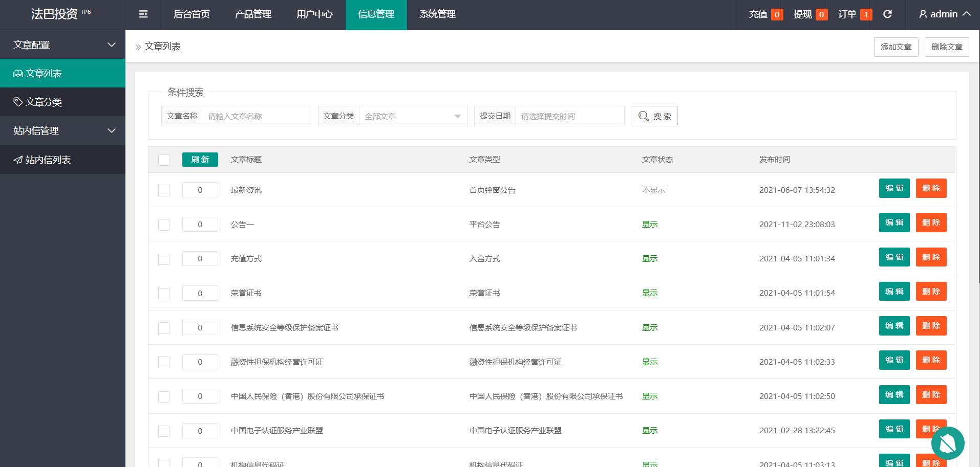
Task: Delete the 充值方式 article row
Action: pyautogui.click(x=931, y=257)
